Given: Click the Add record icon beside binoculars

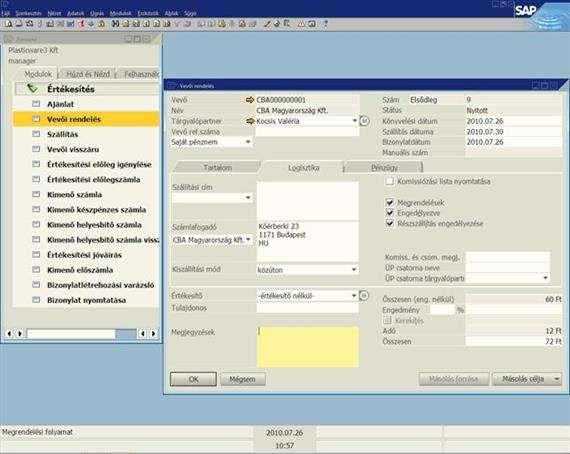Looking at the screenshot, I should click(x=125, y=24).
